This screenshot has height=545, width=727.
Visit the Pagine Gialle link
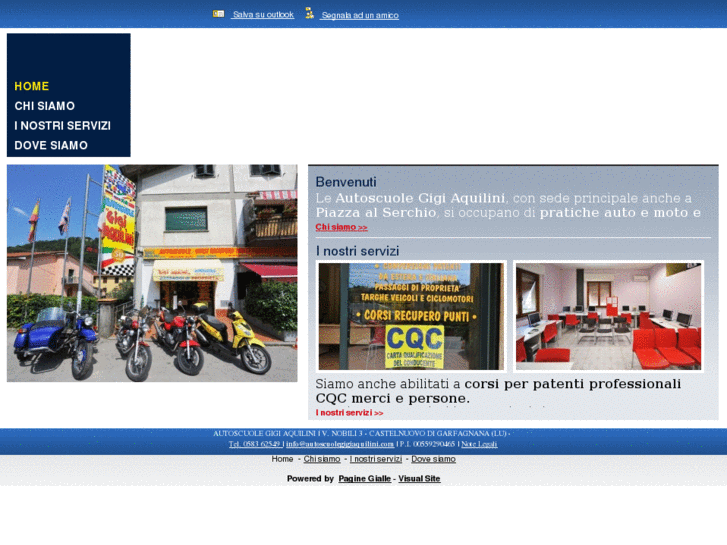364,479
